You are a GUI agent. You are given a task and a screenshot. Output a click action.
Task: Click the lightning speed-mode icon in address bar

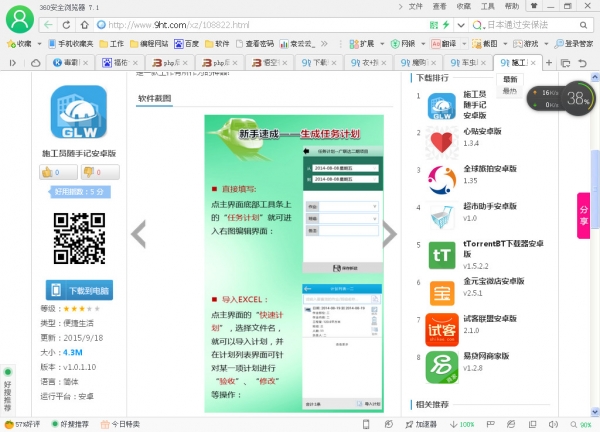[446, 25]
